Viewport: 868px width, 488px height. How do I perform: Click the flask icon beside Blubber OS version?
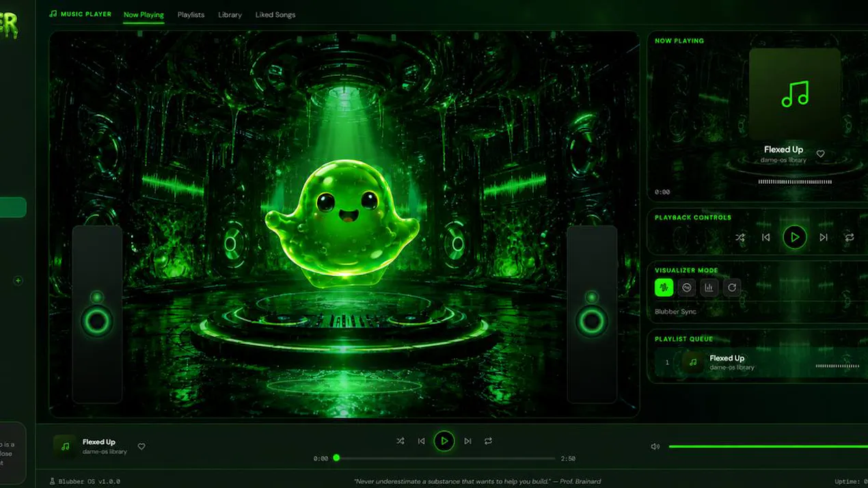click(x=53, y=481)
